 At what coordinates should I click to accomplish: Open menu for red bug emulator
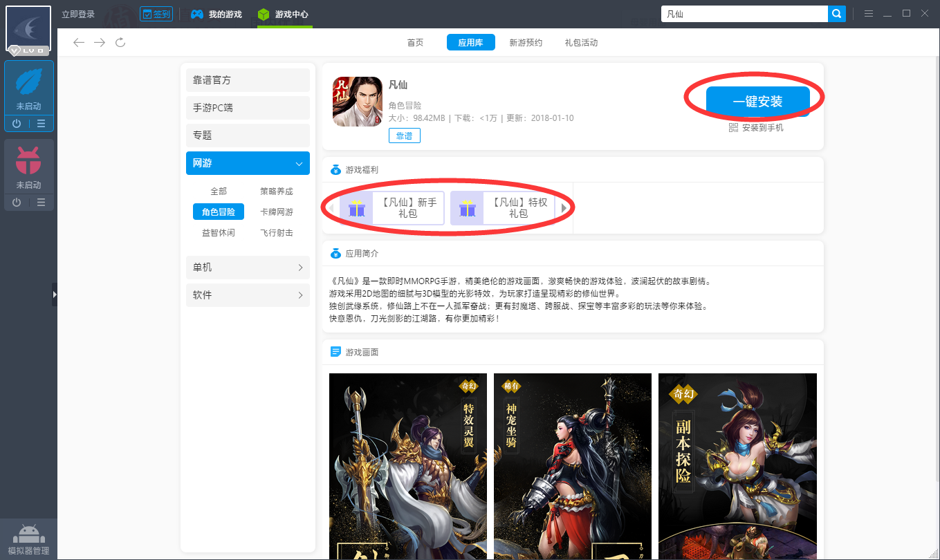41,202
